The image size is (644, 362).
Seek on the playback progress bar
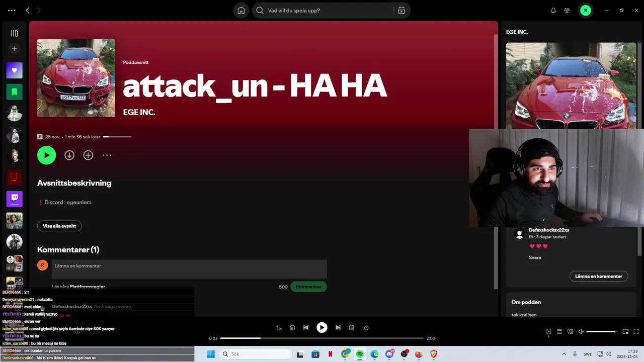[x=322, y=338]
